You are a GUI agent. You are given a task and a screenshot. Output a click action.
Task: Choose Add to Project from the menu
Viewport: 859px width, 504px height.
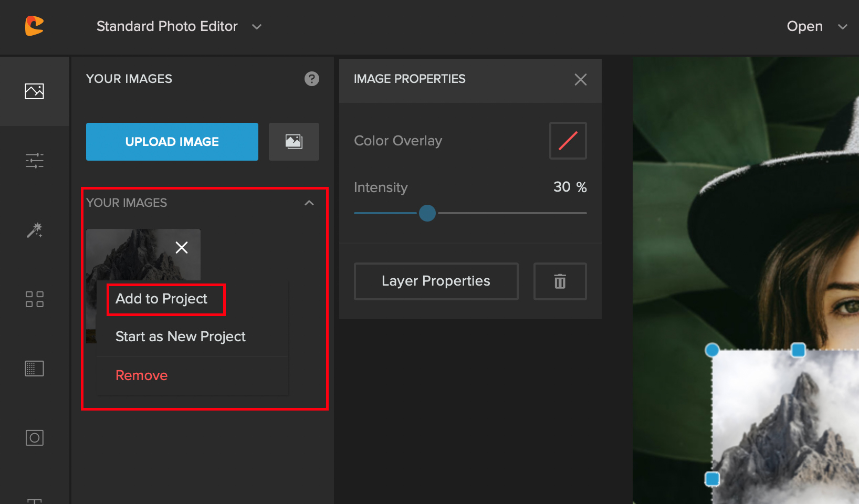[161, 299]
